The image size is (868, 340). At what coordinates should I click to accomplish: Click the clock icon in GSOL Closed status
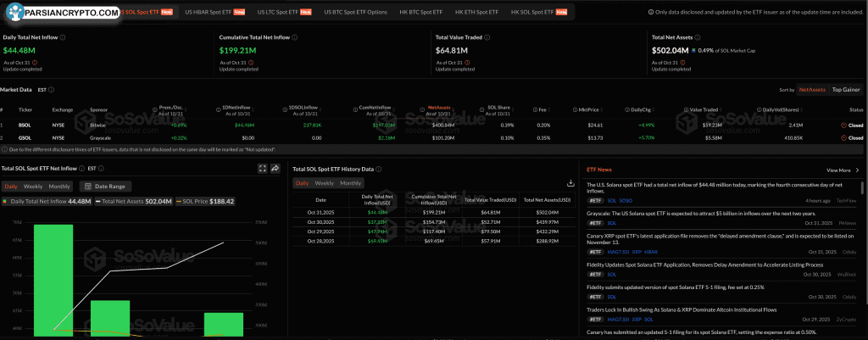(x=843, y=138)
